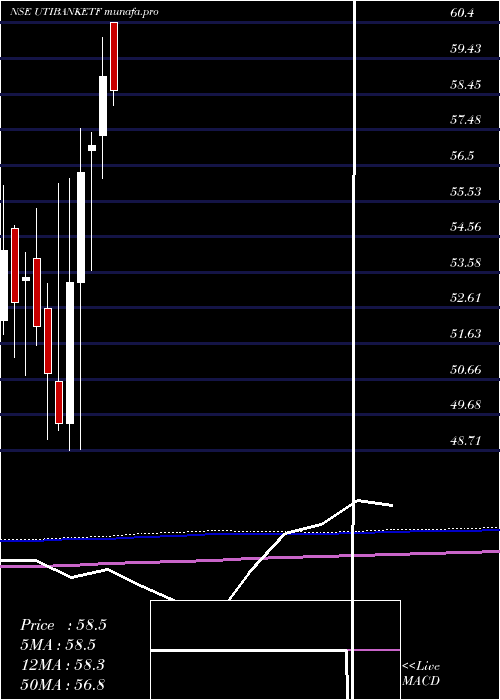Click the 59.43 price axis label
This screenshot has height=700, width=500.
tap(466, 49)
